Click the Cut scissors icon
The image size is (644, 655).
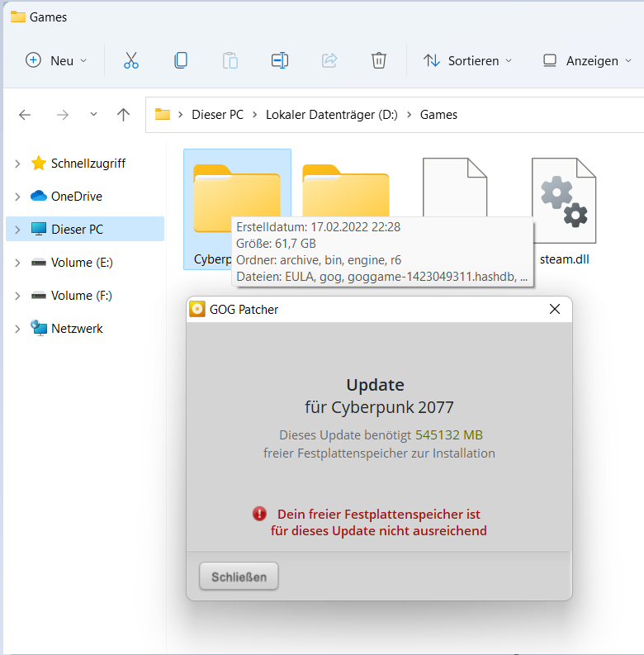[131, 60]
